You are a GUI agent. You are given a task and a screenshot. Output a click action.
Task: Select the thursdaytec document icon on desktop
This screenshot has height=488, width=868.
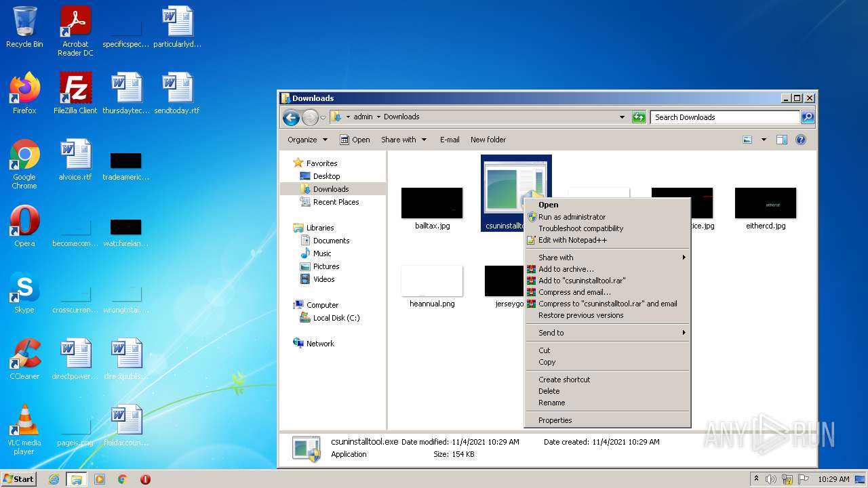[x=126, y=93]
